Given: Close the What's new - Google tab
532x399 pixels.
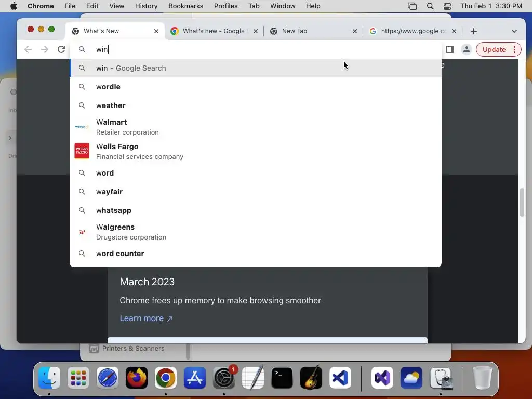Looking at the screenshot, I should (256, 31).
